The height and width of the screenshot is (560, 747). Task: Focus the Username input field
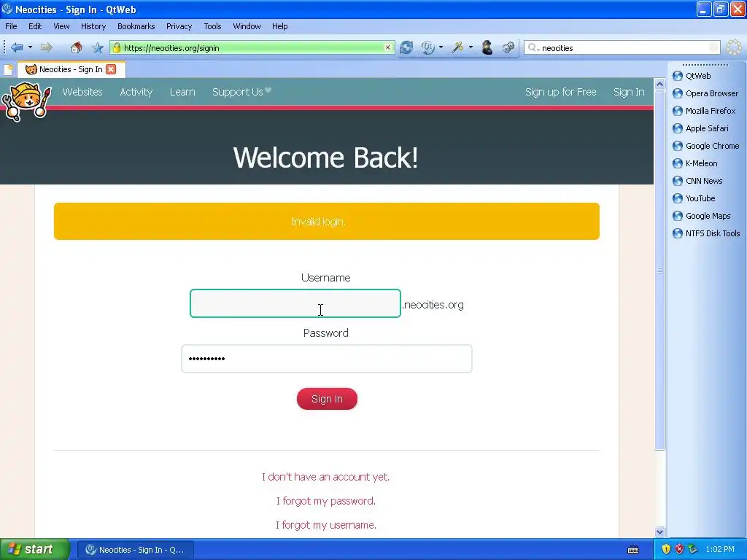[x=295, y=303]
